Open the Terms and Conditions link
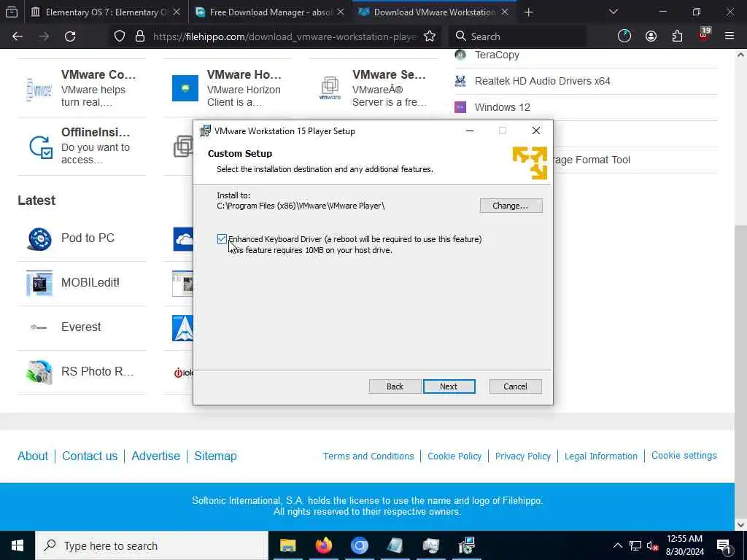 coord(368,456)
